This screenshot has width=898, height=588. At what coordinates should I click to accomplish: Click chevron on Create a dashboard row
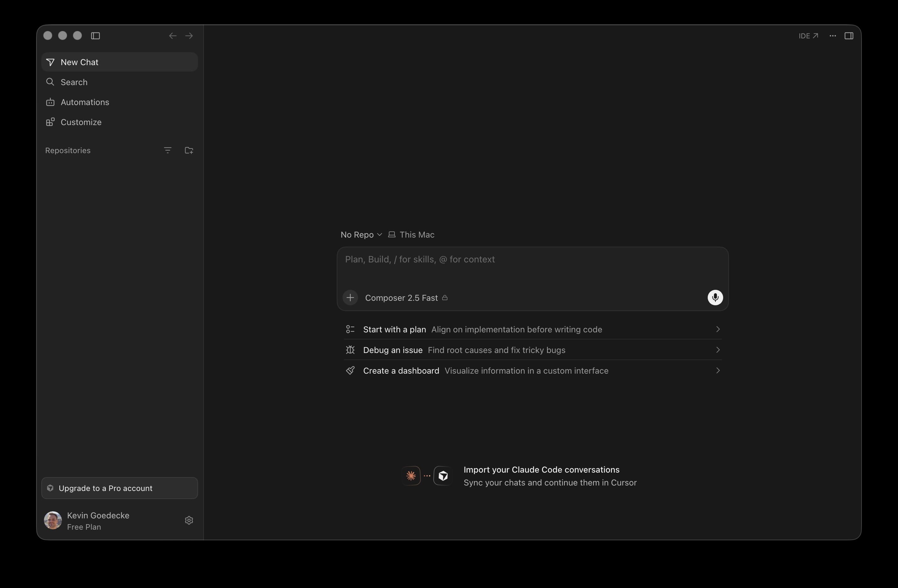718,371
